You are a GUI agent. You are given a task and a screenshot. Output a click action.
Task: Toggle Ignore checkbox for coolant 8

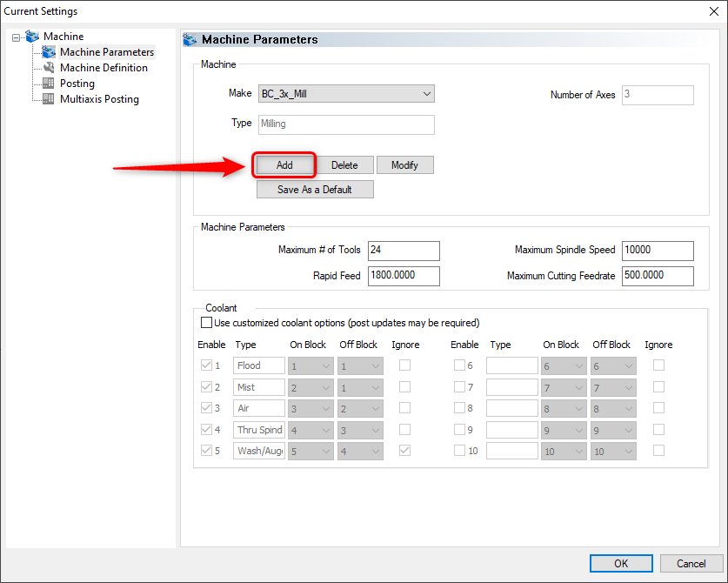point(658,407)
